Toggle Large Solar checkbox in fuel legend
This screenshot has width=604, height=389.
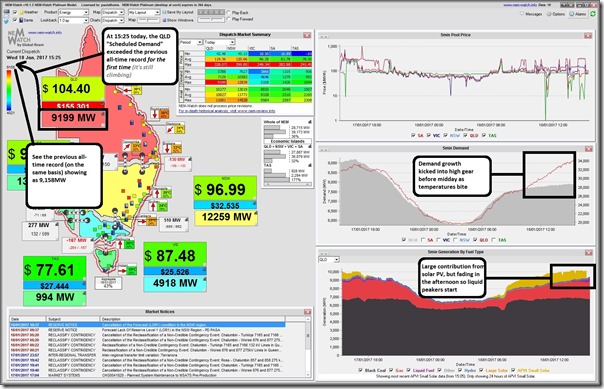click(x=482, y=370)
